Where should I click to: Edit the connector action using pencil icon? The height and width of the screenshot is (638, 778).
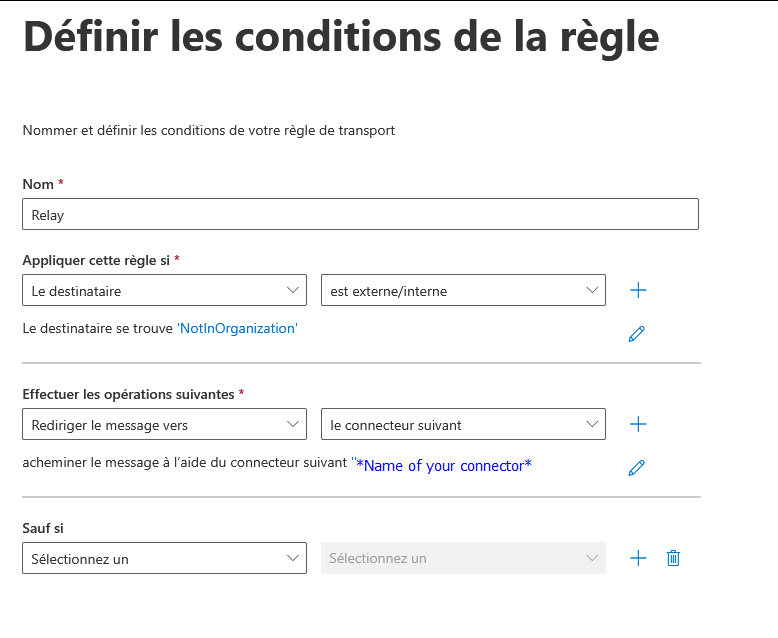pyautogui.click(x=637, y=468)
